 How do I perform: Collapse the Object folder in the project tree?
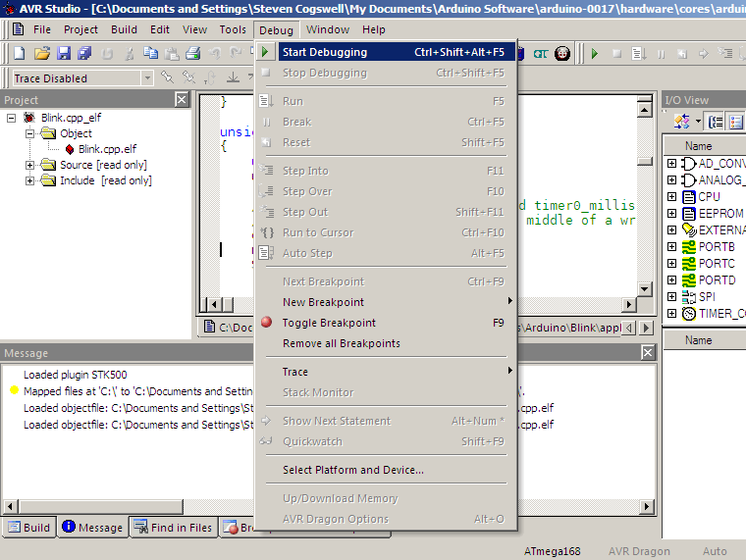[x=30, y=133]
